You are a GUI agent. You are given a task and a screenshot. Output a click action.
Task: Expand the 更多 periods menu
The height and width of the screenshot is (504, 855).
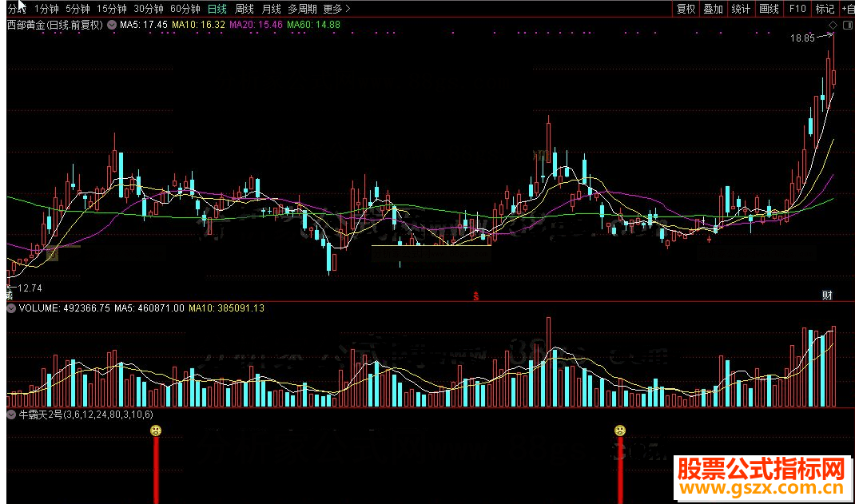tap(336, 9)
